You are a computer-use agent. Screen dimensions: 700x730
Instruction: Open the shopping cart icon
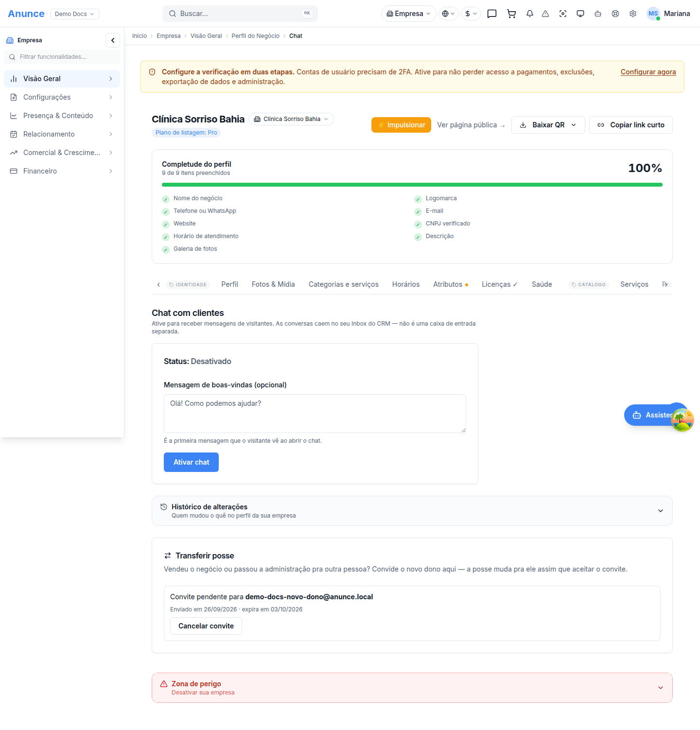(511, 14)
